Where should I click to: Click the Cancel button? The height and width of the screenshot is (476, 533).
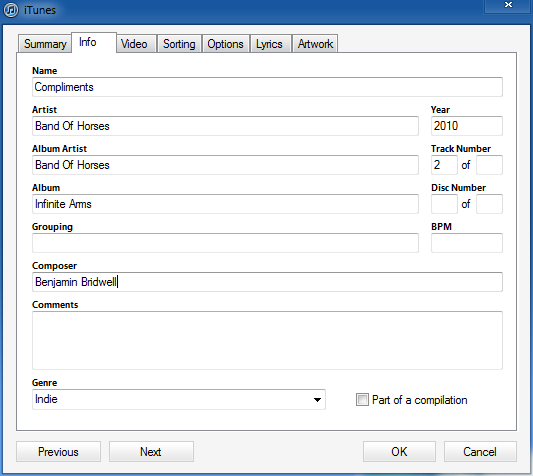coord(480,452)
